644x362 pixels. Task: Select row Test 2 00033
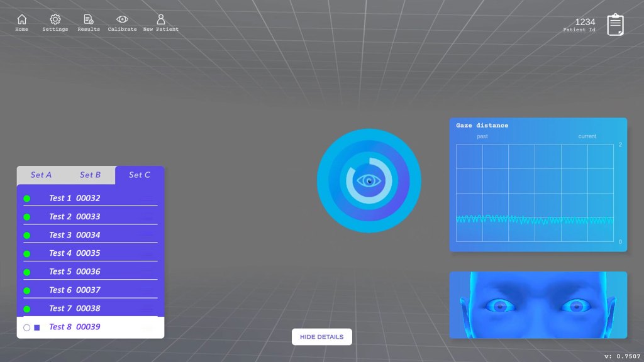(x=91, y=216)
